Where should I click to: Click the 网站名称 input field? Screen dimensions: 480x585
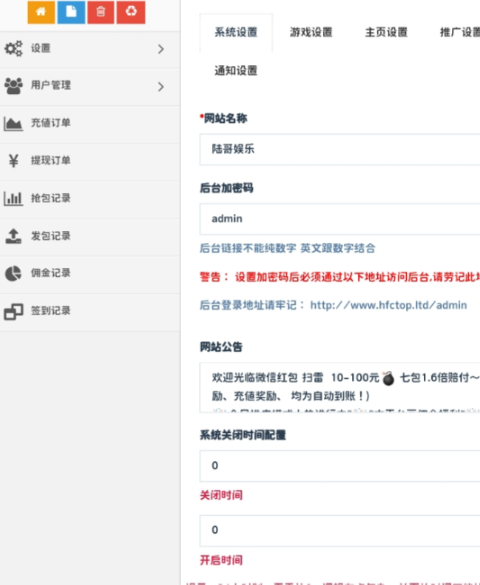340,149
